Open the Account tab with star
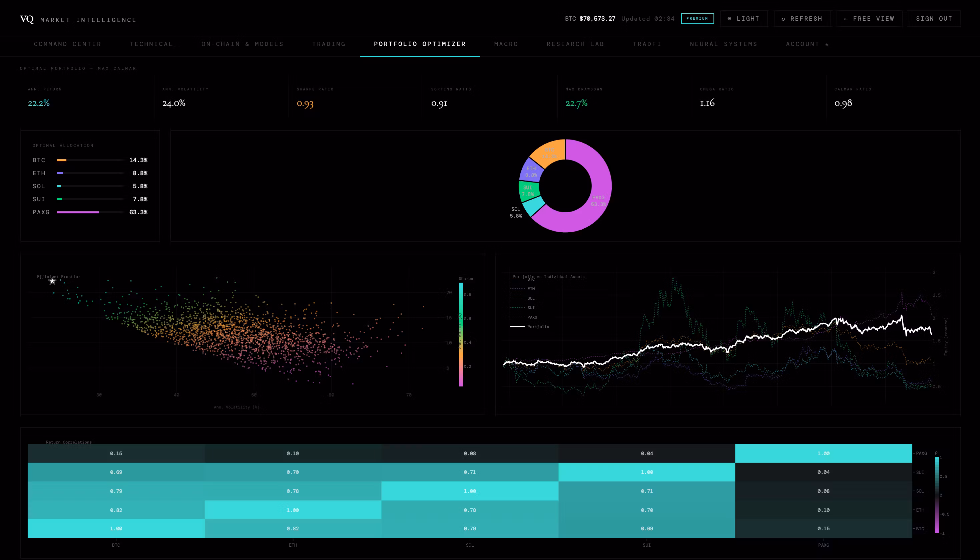980x560 pixels. 807,44
